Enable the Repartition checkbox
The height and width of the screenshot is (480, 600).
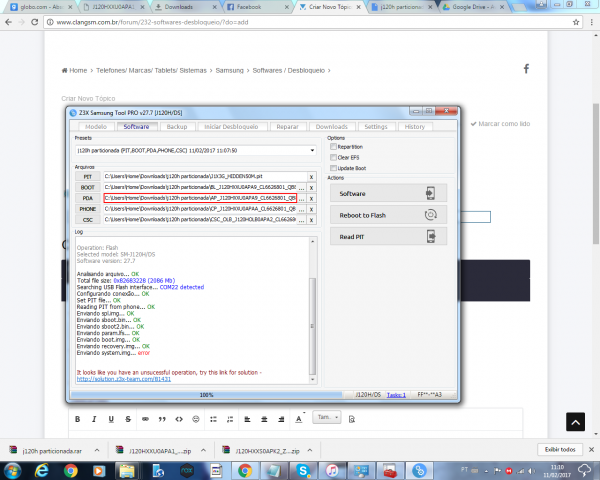pyautogui.click(x=333, y=147)
